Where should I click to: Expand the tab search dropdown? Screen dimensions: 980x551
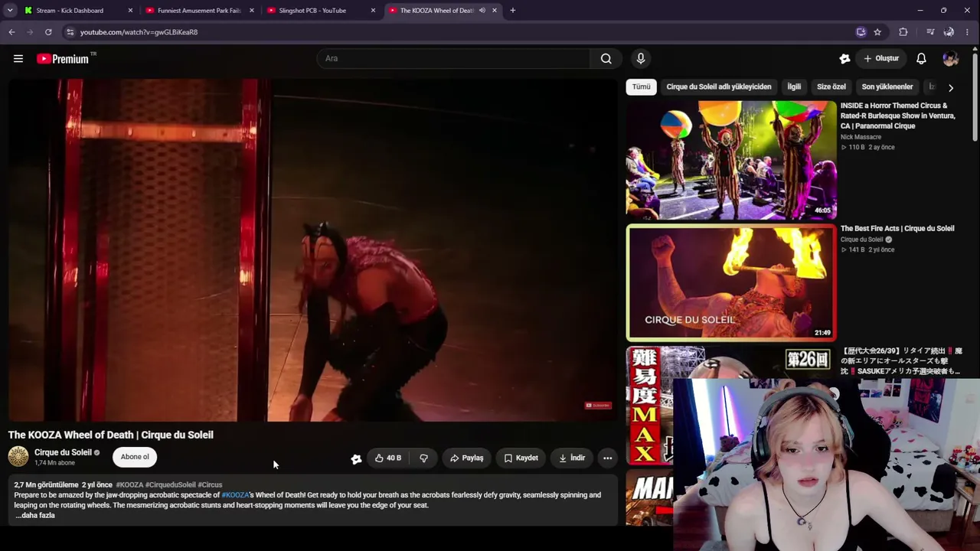10,11
